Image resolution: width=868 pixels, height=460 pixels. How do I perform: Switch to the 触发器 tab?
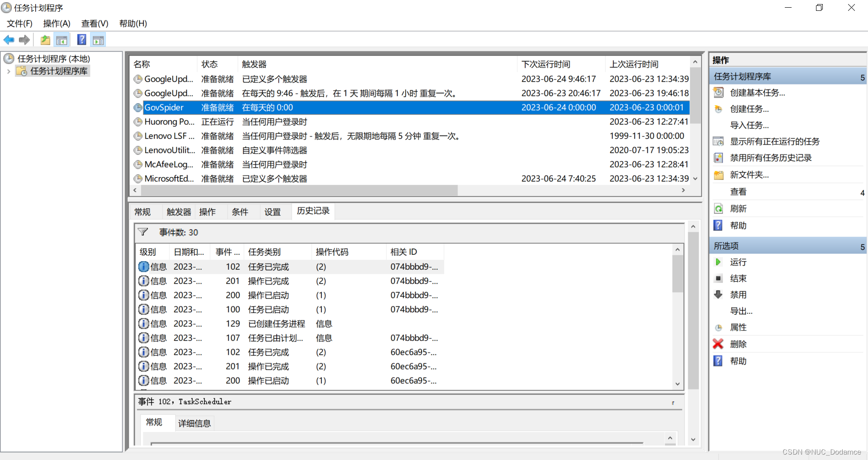tap(179, 212)
